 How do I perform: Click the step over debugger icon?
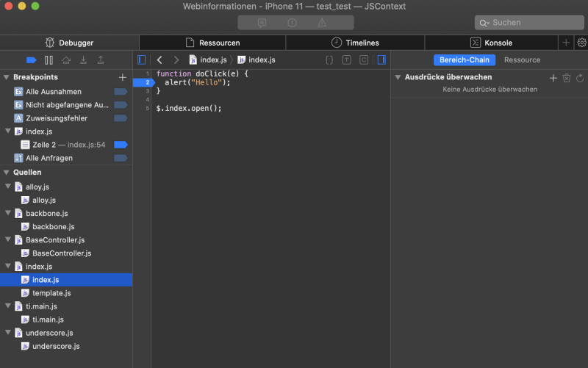pos(66,59)
